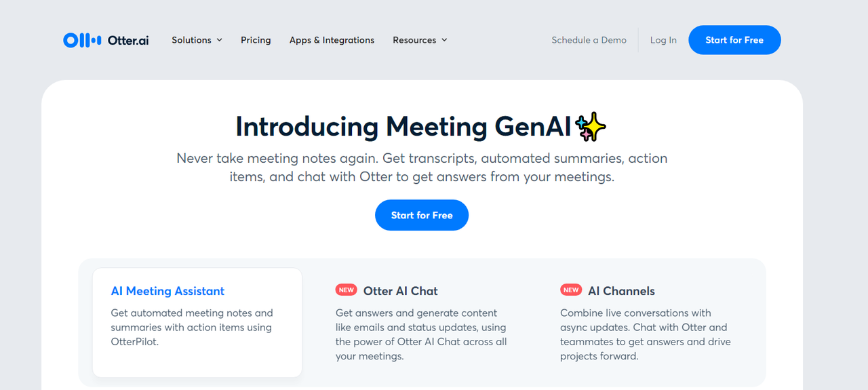Select the Otter AI Chat tab
868x390 pixels.
pos(400,291)
